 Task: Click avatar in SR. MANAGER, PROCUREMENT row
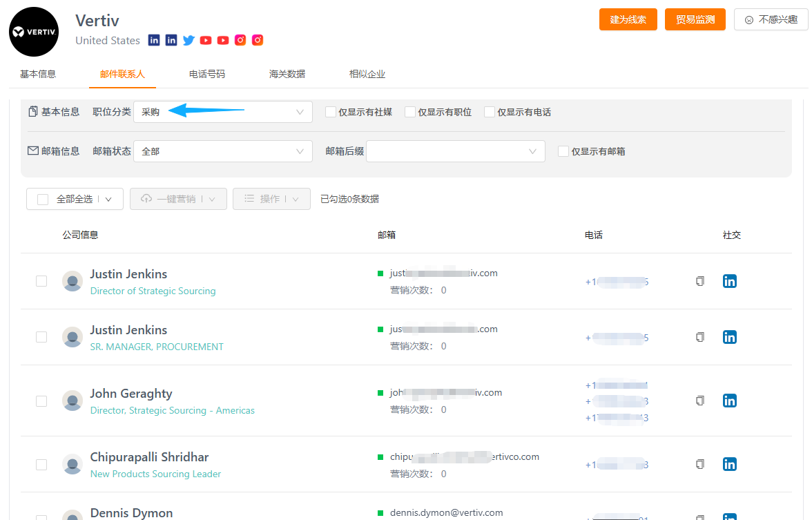click(72, 337)
